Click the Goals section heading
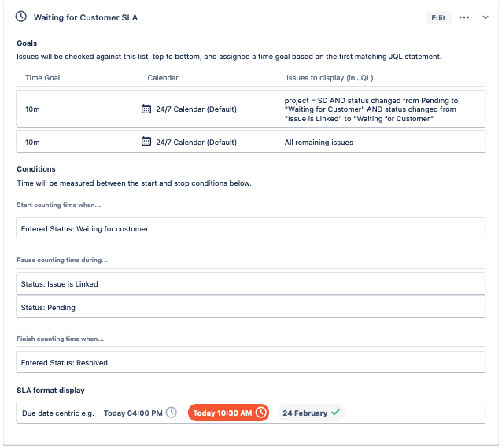Screen dimensions: 502x448 (27, 43)
